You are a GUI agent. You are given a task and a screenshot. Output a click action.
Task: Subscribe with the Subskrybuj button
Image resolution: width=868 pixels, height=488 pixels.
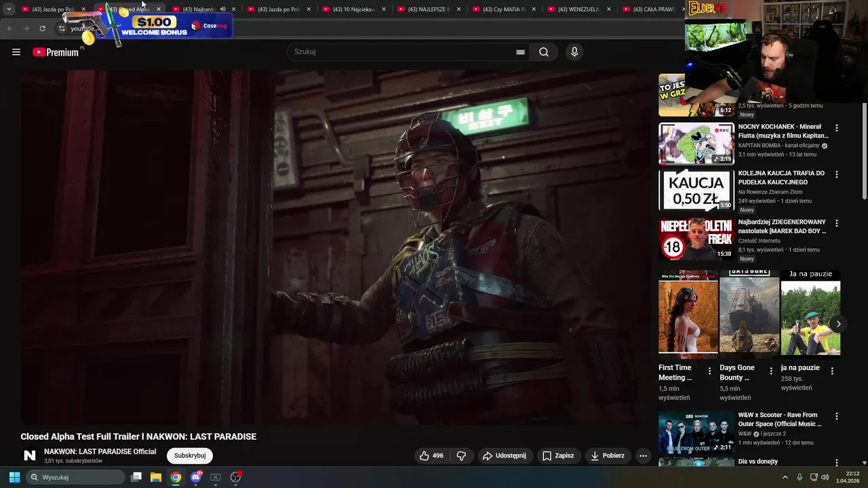pos(190,455)
